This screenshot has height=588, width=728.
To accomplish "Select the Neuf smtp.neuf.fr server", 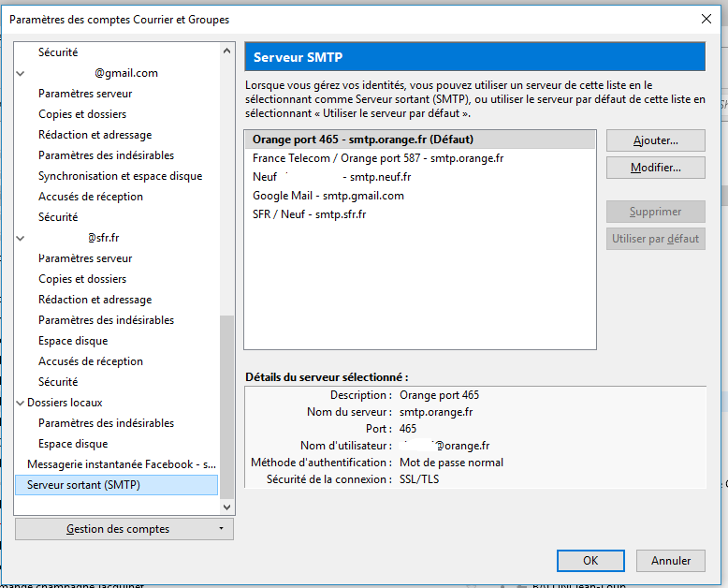I will 331,177.
